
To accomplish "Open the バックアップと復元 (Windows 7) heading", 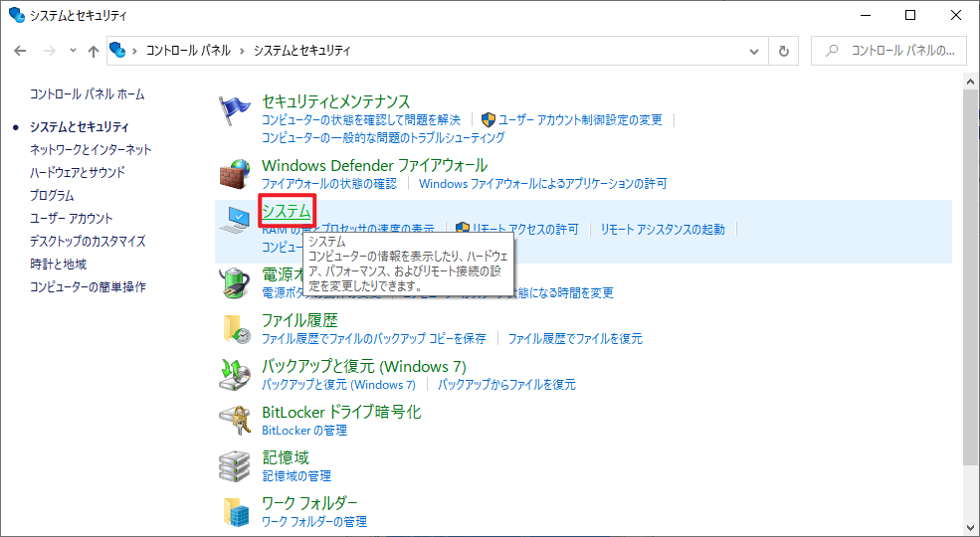I will [x=364, y=366].
